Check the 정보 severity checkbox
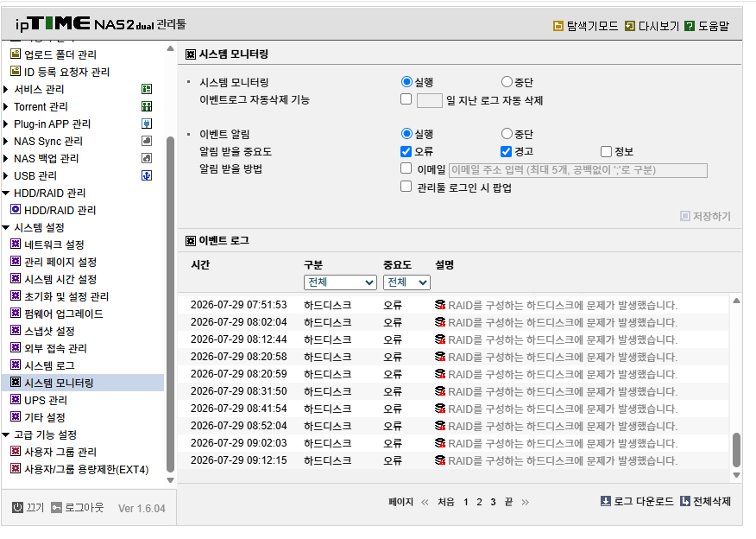 [x=606, y=151]
